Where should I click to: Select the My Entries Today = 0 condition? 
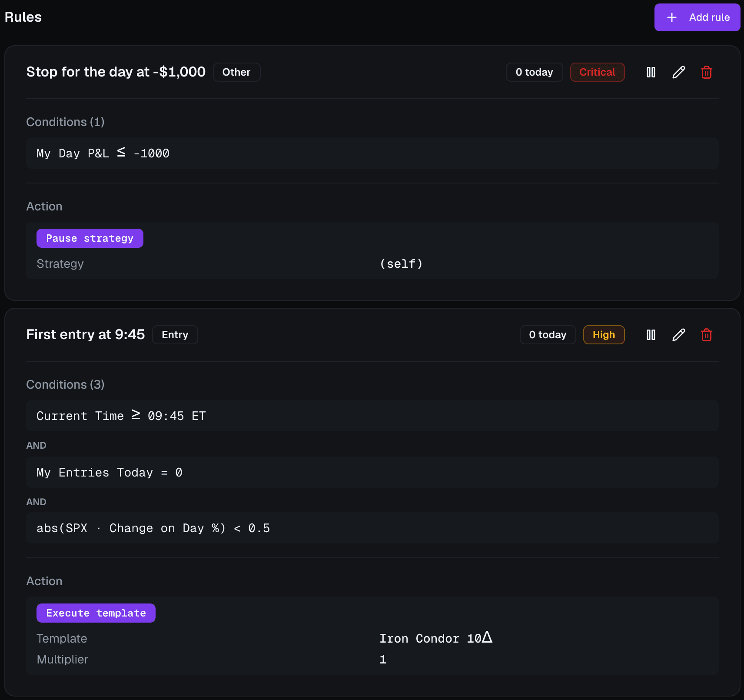pos(372,472)
